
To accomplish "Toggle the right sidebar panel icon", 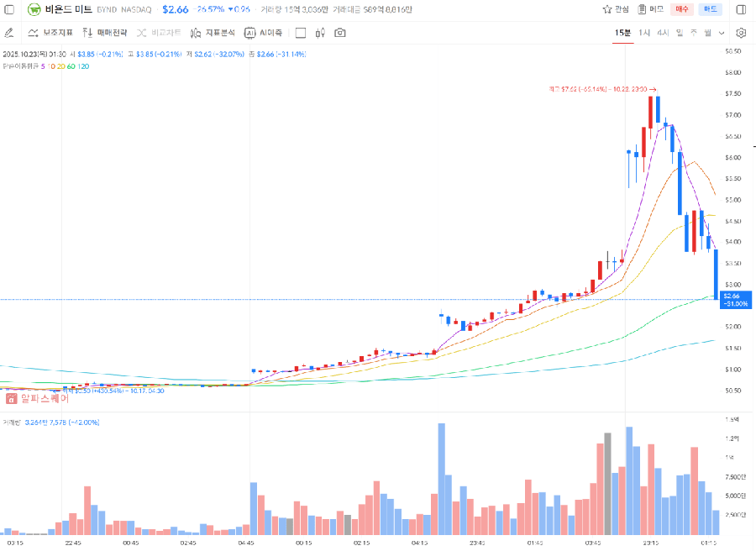I will pos(741,9).
